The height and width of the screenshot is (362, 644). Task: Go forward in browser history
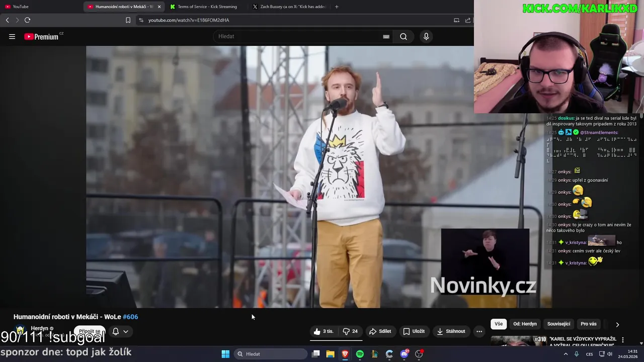click(17, 20)
